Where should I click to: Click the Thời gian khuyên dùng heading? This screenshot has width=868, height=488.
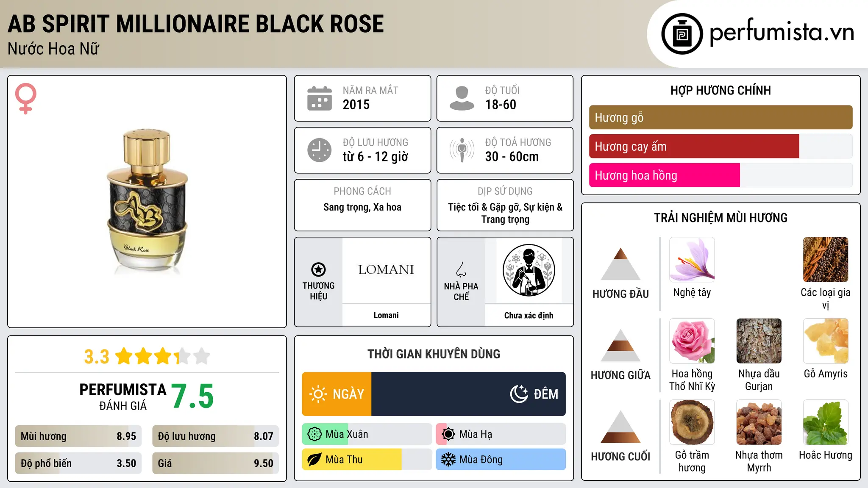tap(434, 354)
